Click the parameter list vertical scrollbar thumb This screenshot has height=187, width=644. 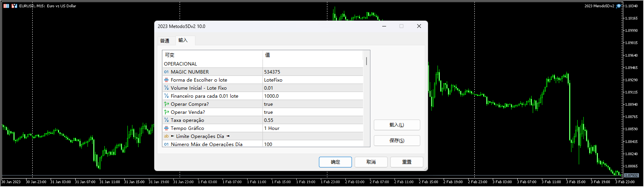click(367, 61)
